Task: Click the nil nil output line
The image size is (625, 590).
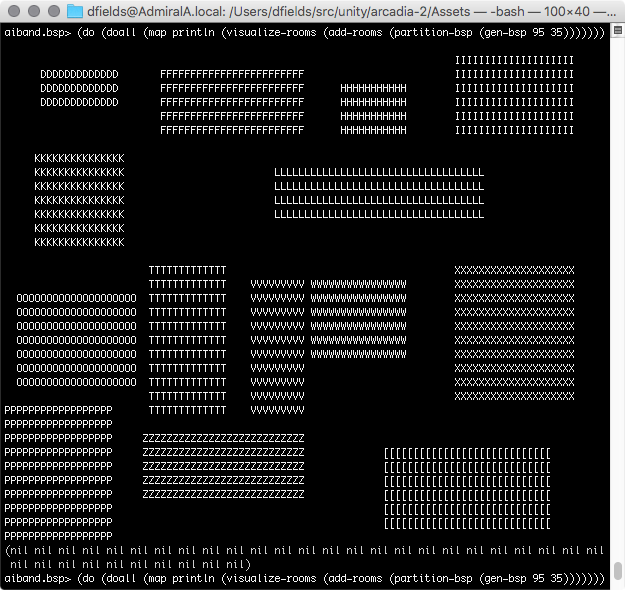Action: pyautogui.click(x=305, y=557)
